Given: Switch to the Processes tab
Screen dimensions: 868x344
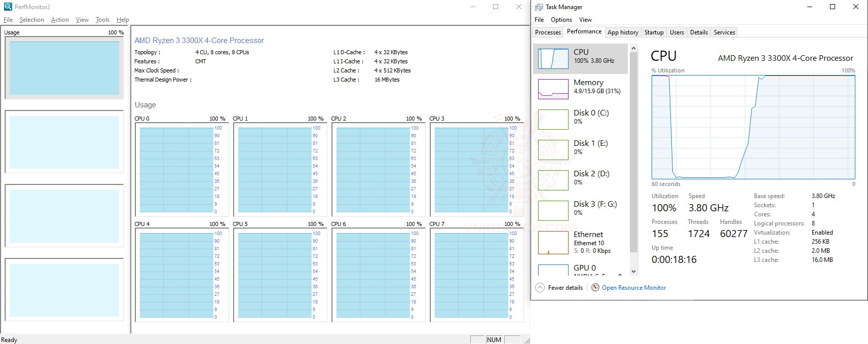Looking at the screenshot, I should point(548,32).
